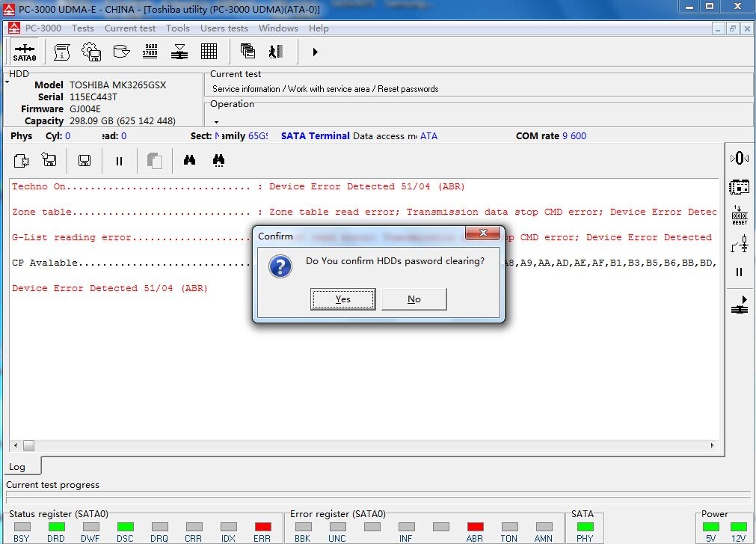
Task: Collapse the HDD info panel arrow
Action: click(x=7, y=82)
